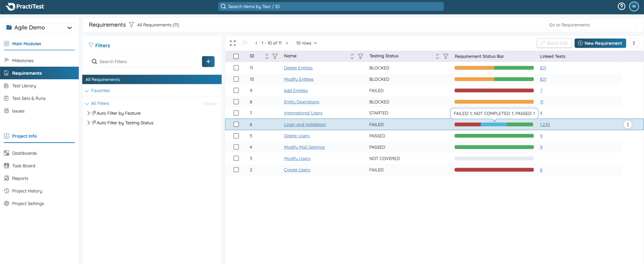Filter the Testing Status column
644x264 pixels.
point(446,56)
